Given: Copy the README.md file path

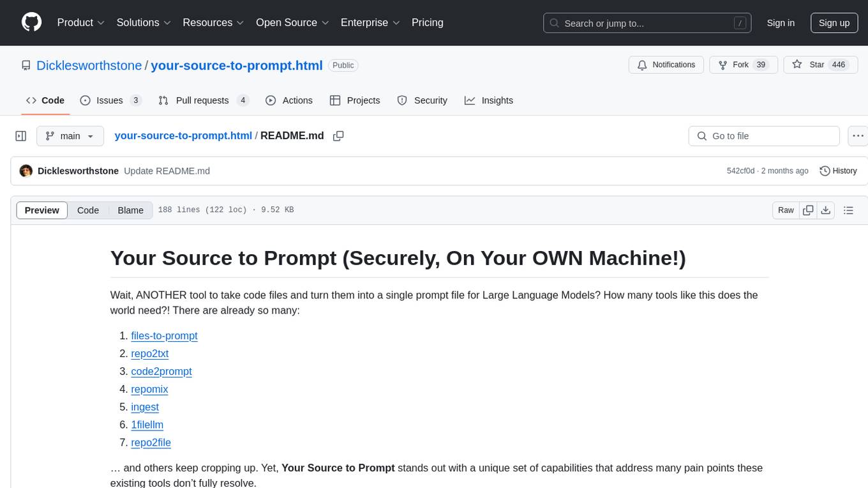Looking at the screenshot, I should [339, 136].
